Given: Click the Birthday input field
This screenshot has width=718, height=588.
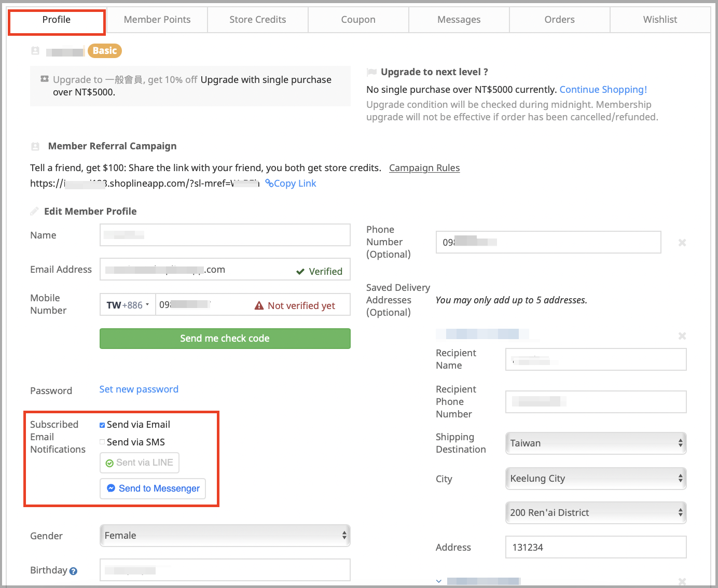Looking at the screenshot, I should (x=225, y=570).
